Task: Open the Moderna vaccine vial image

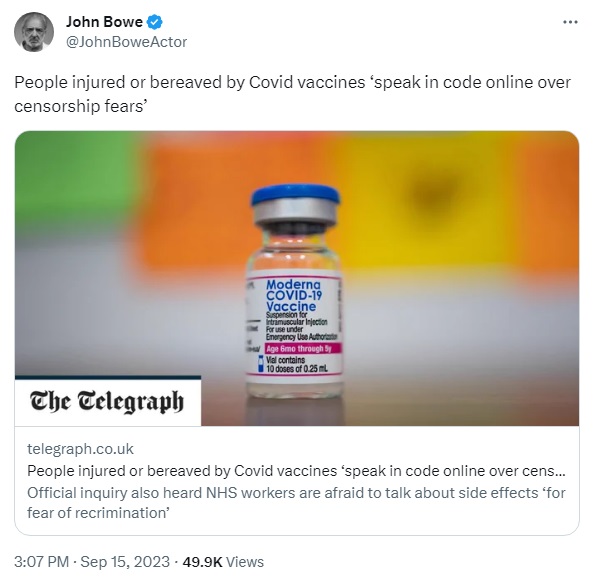Action: pyautogui.click(x=297, y=278)
